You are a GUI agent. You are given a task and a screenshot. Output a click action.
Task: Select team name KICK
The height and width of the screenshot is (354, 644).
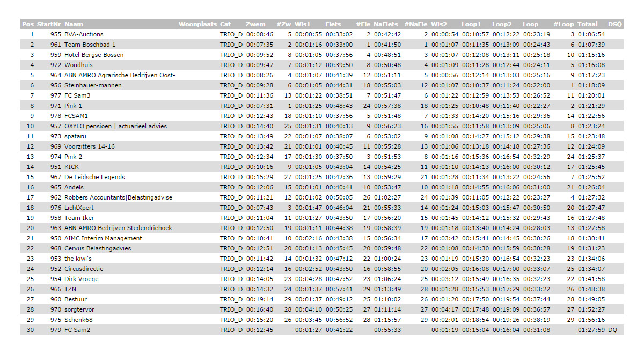72,167
